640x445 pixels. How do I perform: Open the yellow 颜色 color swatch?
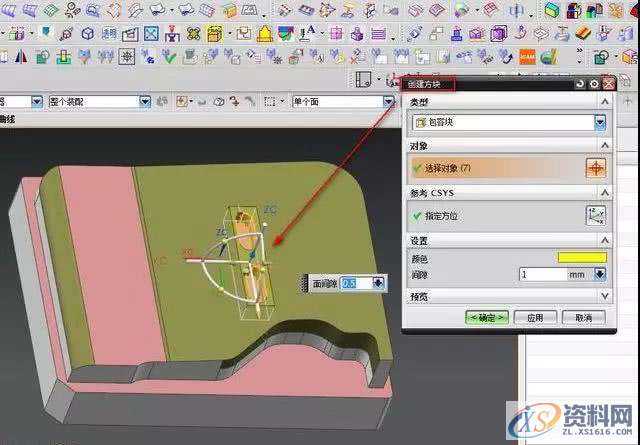coord(582,257)
